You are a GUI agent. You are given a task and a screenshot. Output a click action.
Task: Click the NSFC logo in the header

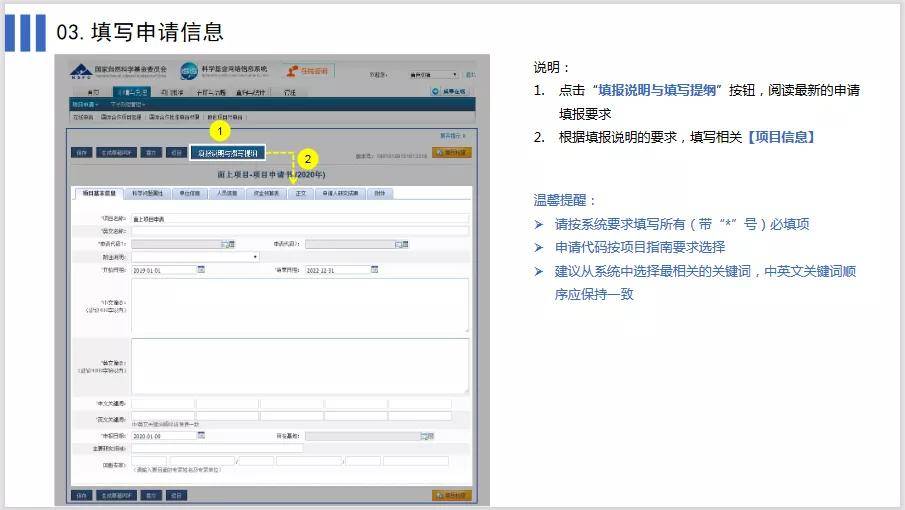[x=81, y=71]
